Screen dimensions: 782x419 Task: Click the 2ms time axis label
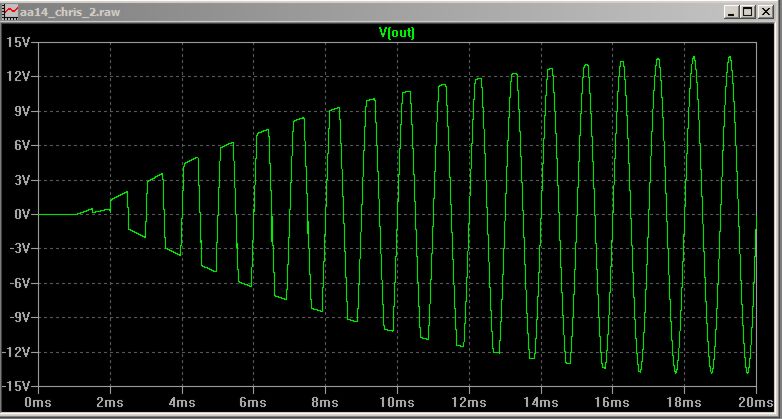pos(111,402)
